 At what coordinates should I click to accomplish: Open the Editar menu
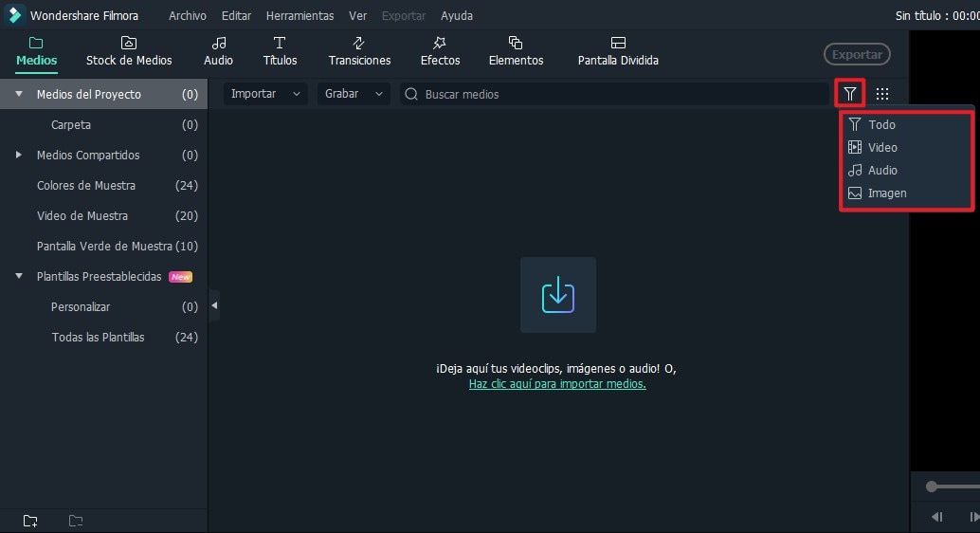236,15
